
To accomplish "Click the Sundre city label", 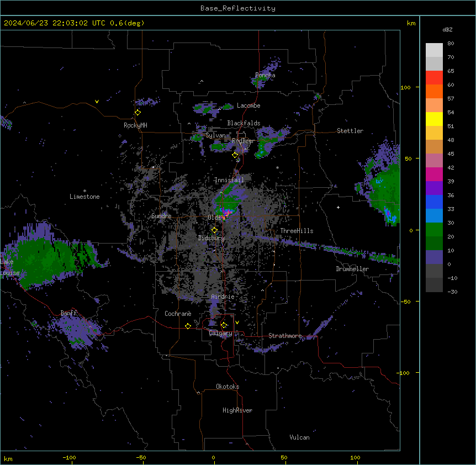I will [x=161, y=216].
